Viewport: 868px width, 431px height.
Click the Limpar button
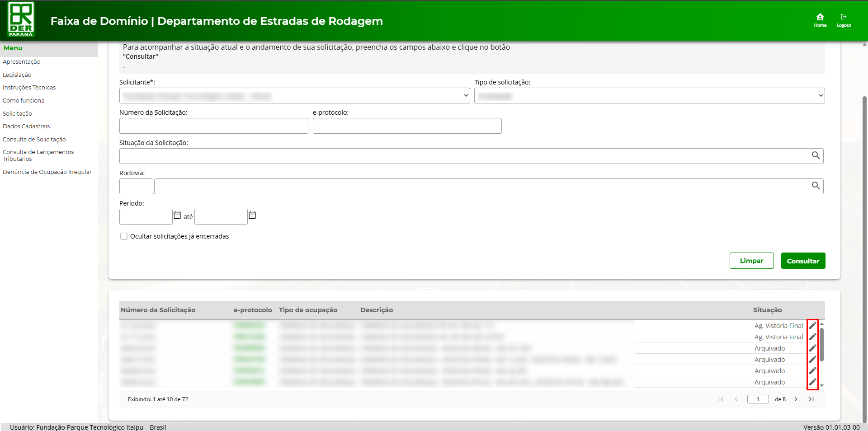click(751, 261)
